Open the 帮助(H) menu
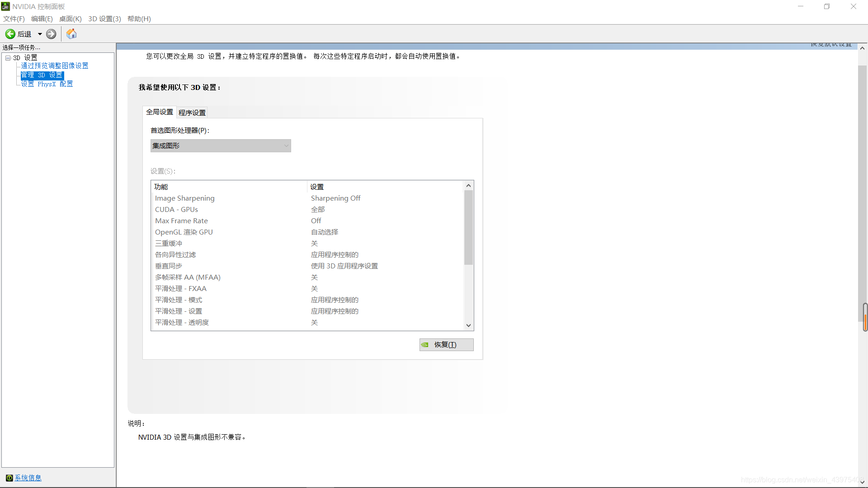This screenshot has height=488, width=868. click(x=139, y=19)
